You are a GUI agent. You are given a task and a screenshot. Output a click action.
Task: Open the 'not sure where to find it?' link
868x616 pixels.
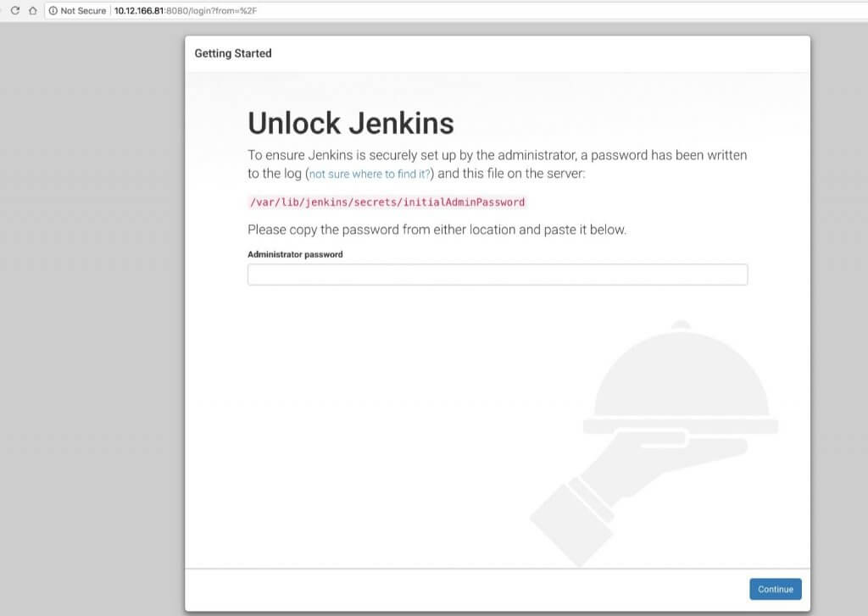[x=370, y=174]
